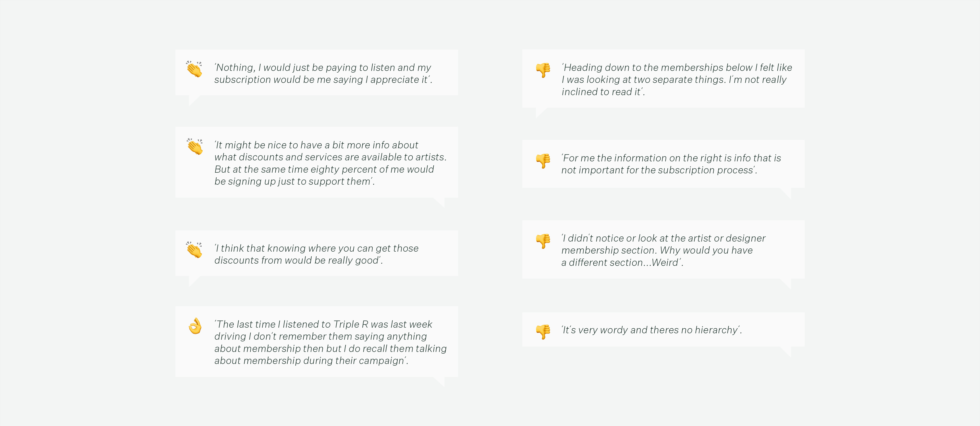Click the clapping hands emoji beside 'Nothing, I would just be paying'
980x426 pixels.
[x=194, y=69]
